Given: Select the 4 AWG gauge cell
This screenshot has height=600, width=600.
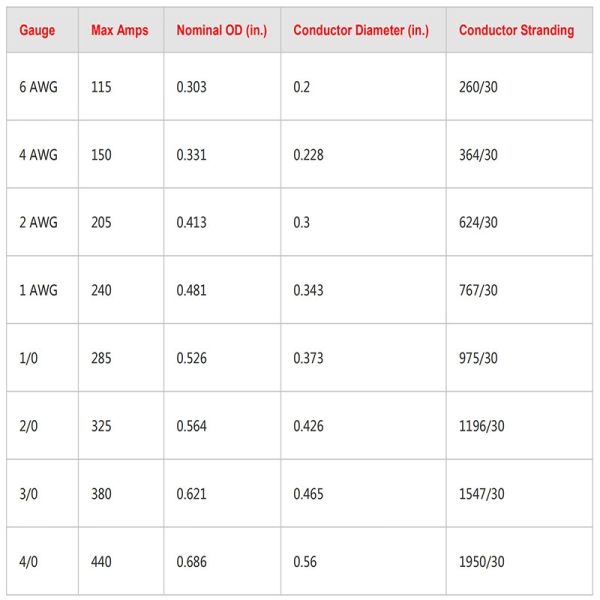Looking at the screenshot, I should pos(38,155).
